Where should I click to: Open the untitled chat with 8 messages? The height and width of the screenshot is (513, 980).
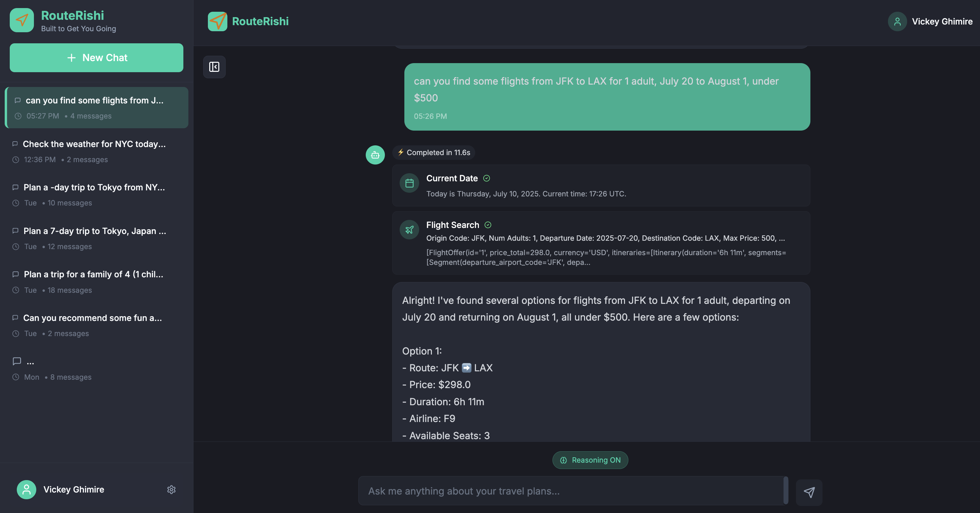tap(96, 369)
